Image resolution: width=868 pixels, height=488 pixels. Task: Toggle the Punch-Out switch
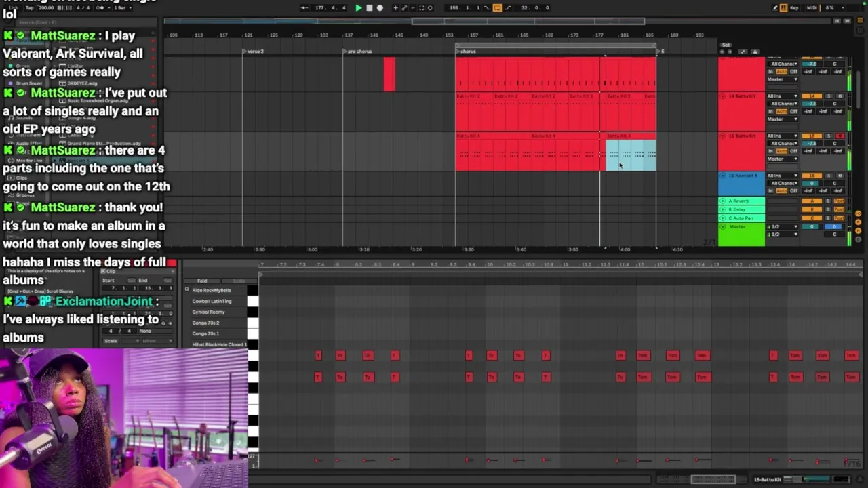(x=507, y=8)
